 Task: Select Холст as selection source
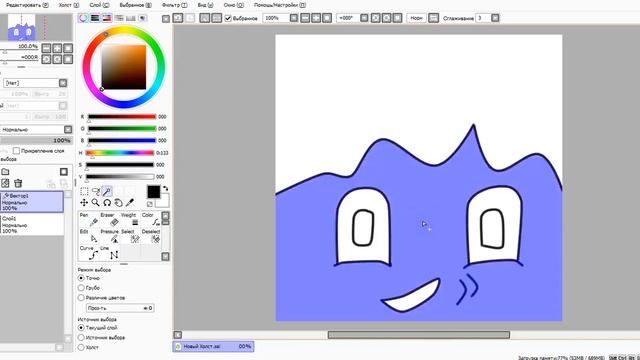pyautogui.click(x=81, y=347)
